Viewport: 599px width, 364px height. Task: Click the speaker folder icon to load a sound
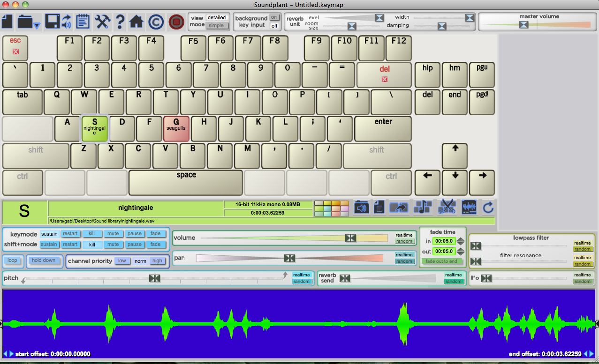tap(361, 207)
